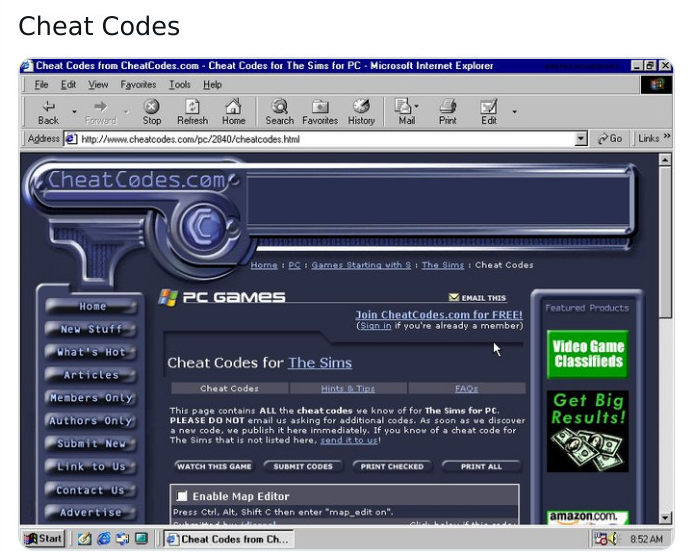
Task: Open the Mail toolbar button
Action: [404, 112]
